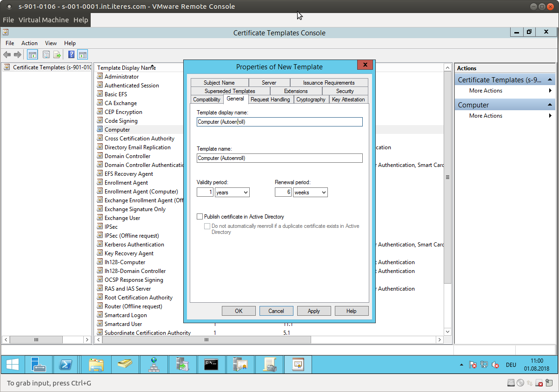Click the renewal period number field
The image size is (559, 392).
283,192
